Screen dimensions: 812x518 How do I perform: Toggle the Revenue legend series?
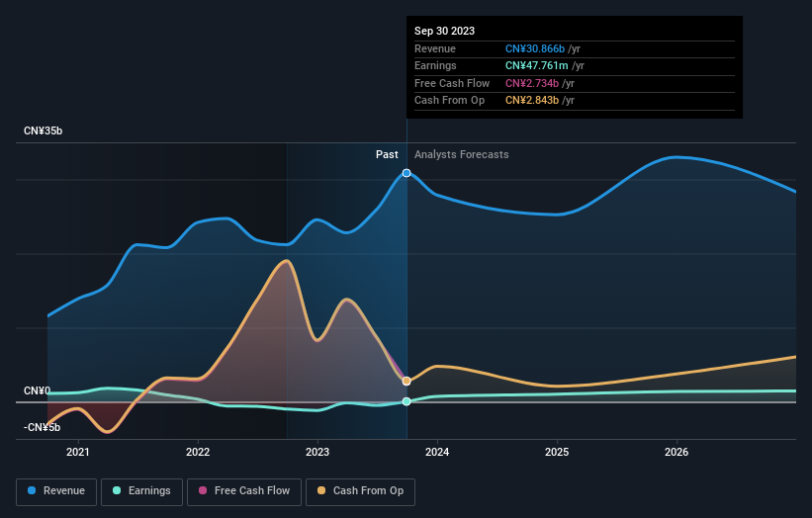56,491
